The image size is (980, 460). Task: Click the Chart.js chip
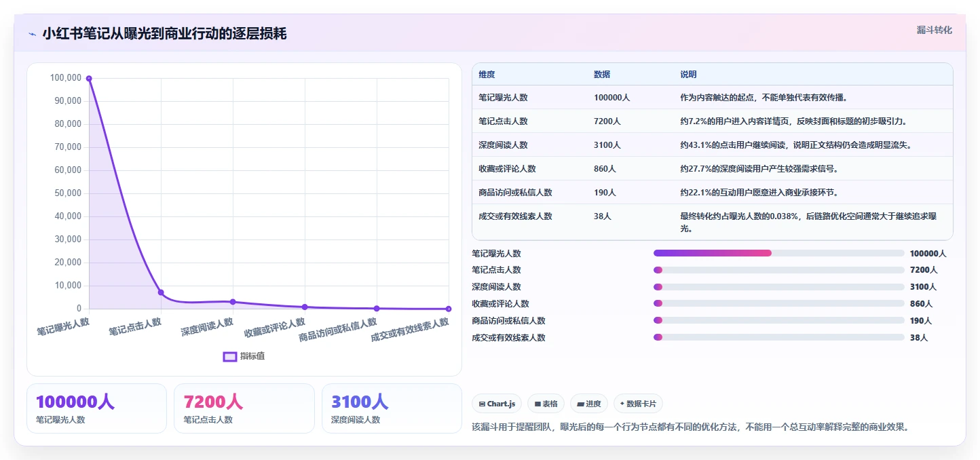pos(497,404)
